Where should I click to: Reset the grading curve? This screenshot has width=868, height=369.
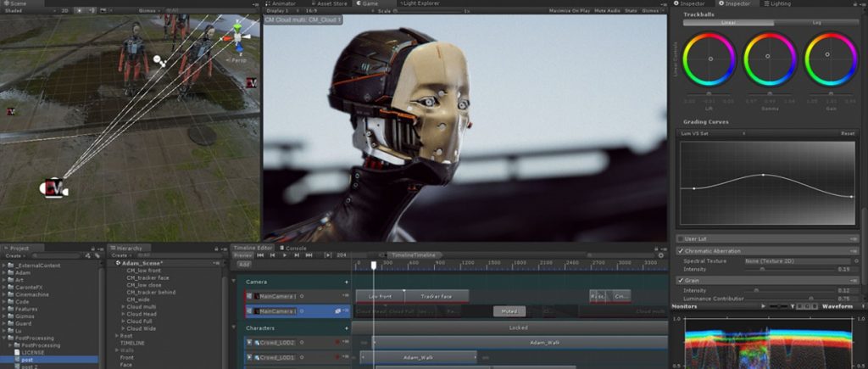coord(848,133)
